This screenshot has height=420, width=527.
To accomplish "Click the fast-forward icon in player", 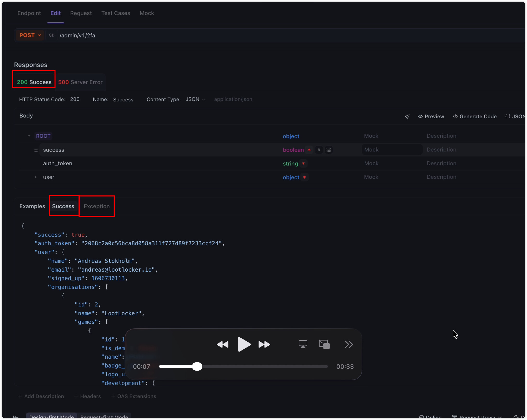I will [264, 344].
